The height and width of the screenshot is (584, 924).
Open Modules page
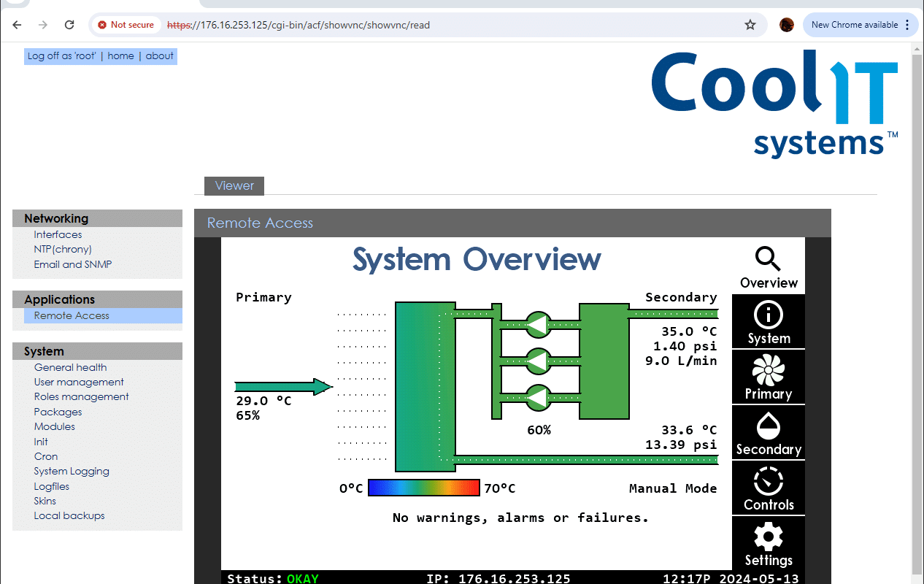54,426
